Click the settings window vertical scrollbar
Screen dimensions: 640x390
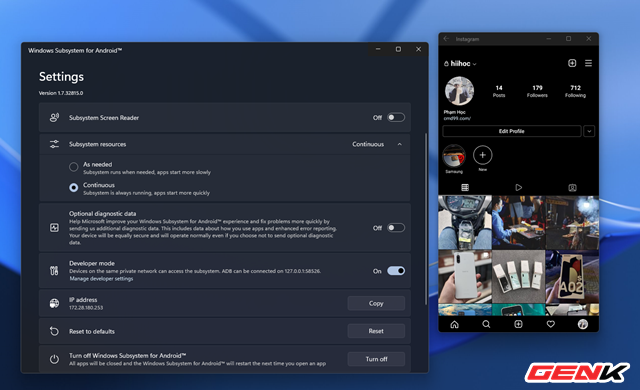click(x=426, y=219)
